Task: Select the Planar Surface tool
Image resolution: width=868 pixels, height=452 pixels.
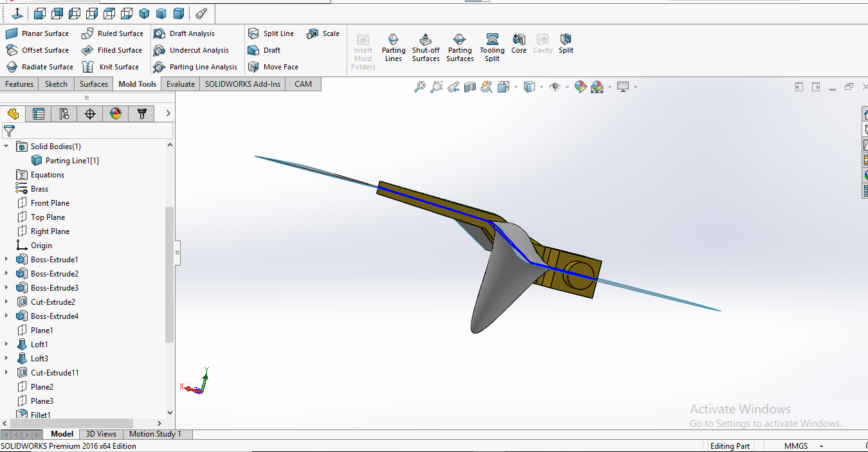Action: click(37, 33)
